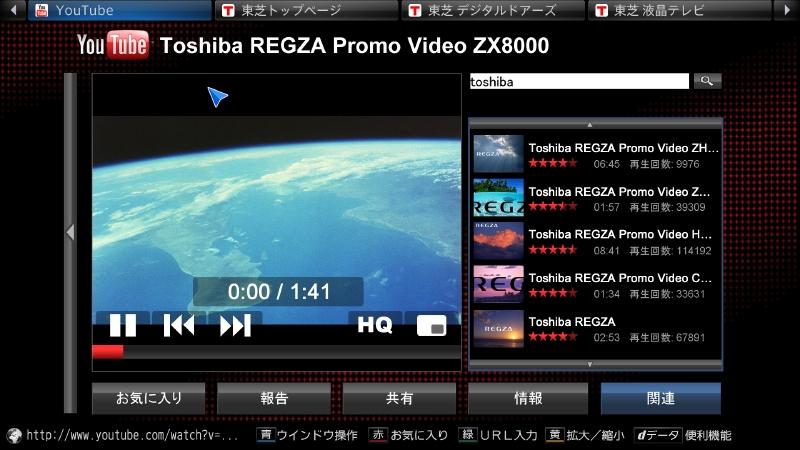Screen dimensions: 800x450
Task: Click the 共有 button
Action: click(399, 398)
